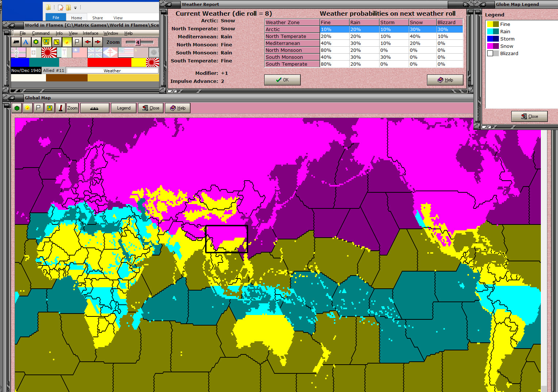Viewport: 558px width, 392px height.
Task: Click the Blizzard column header
Action: [450, 22]
